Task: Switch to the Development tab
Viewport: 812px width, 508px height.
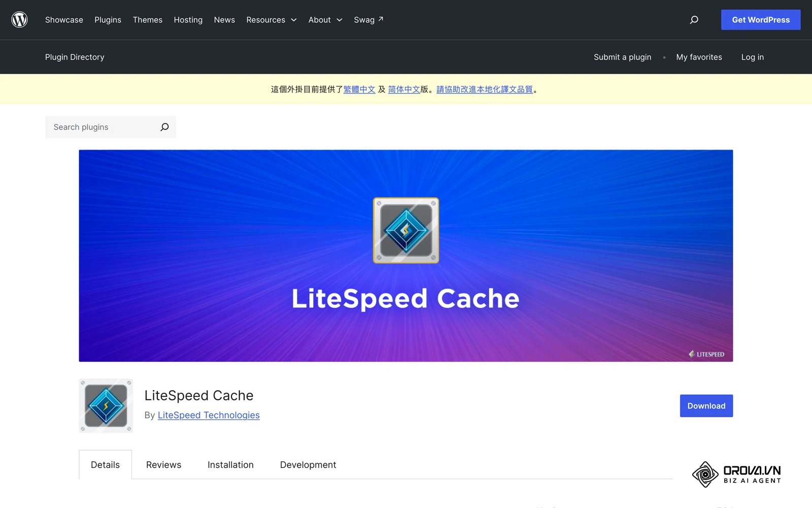Action: (x=308, y=465)
